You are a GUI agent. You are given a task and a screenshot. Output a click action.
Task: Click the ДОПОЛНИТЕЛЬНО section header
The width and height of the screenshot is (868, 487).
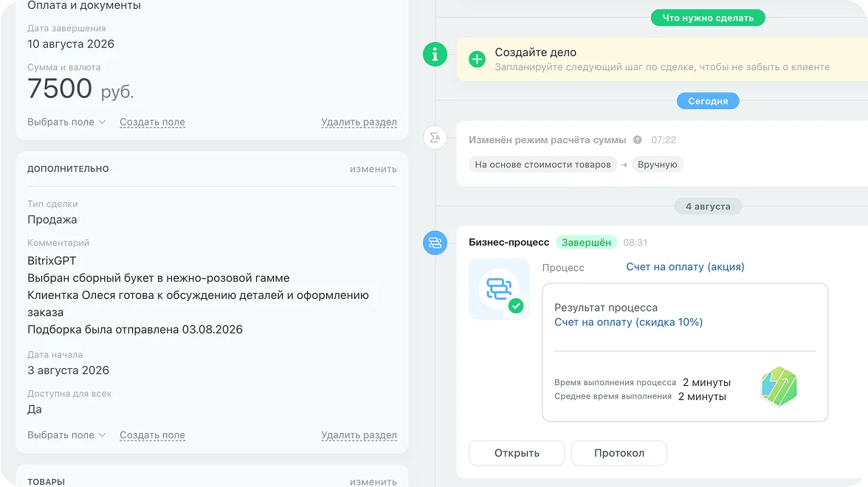(x=68, y=169)
